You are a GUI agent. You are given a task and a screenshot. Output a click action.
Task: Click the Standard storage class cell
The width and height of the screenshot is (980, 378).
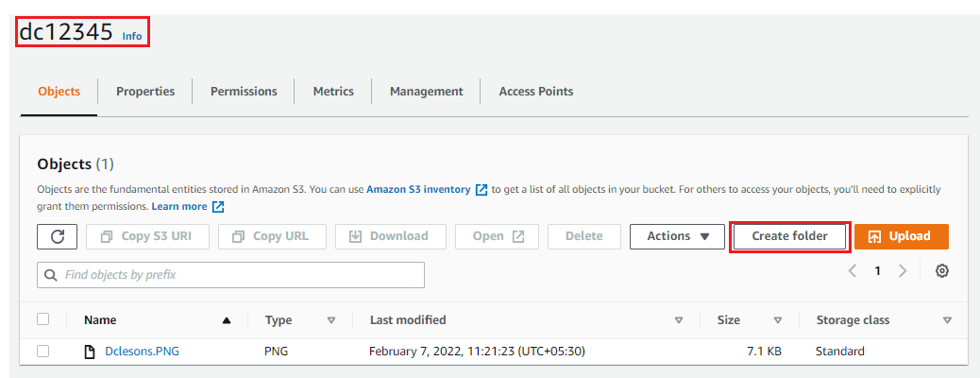coord(840,352)
